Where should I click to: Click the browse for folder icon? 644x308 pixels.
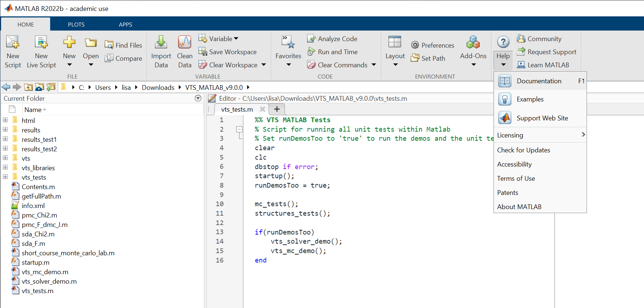click(40, 87)
